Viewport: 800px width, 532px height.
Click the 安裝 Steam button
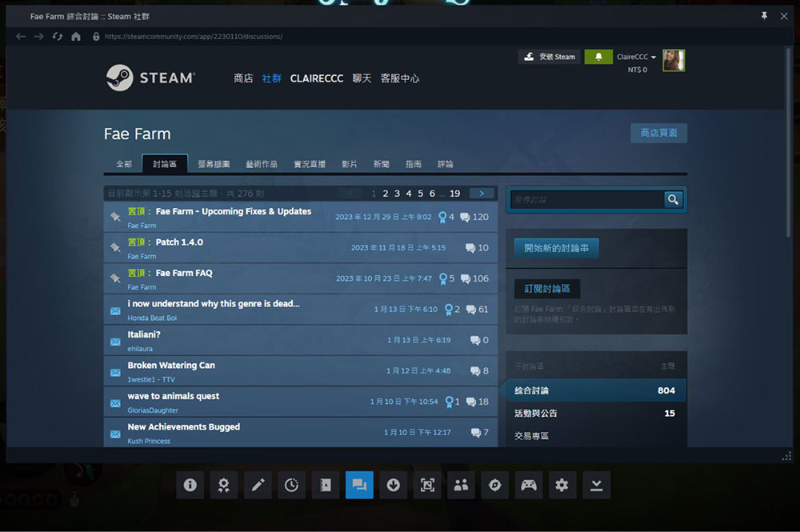[x=549, y=57]
